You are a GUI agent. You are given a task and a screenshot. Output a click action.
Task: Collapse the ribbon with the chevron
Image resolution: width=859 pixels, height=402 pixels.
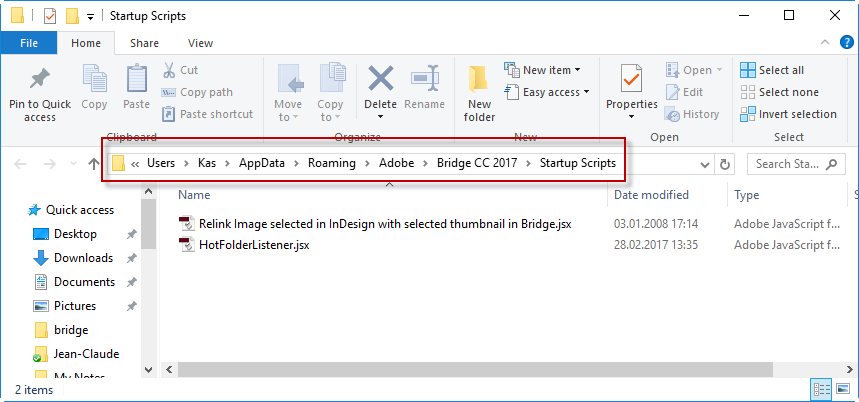[824, 43]
